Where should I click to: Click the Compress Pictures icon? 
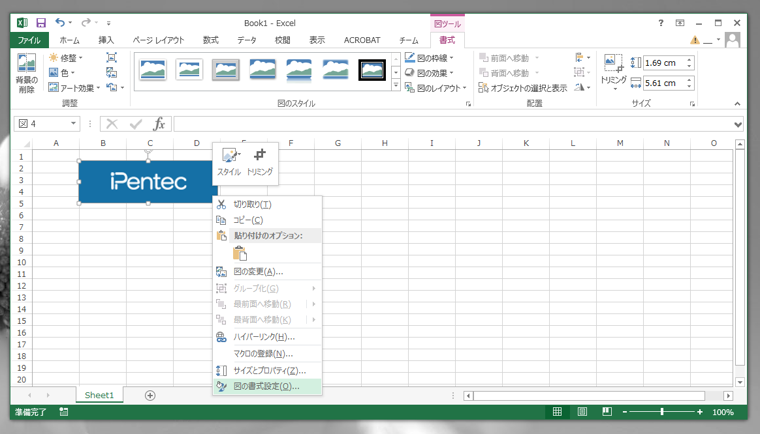tap(111, 58)
